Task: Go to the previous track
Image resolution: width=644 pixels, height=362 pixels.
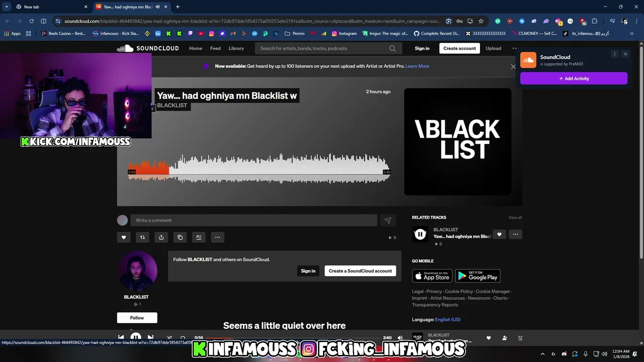Action: [121, 338]
